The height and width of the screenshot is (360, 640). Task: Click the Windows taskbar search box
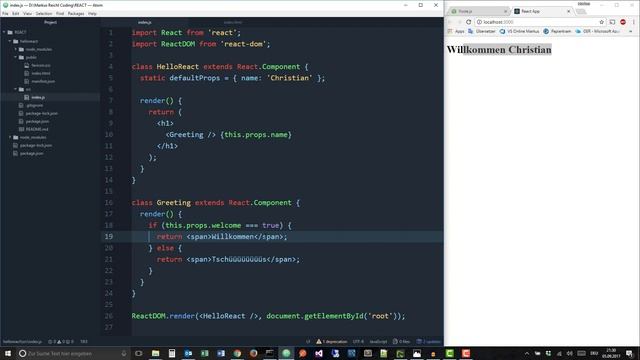click(x=73, y=353)
